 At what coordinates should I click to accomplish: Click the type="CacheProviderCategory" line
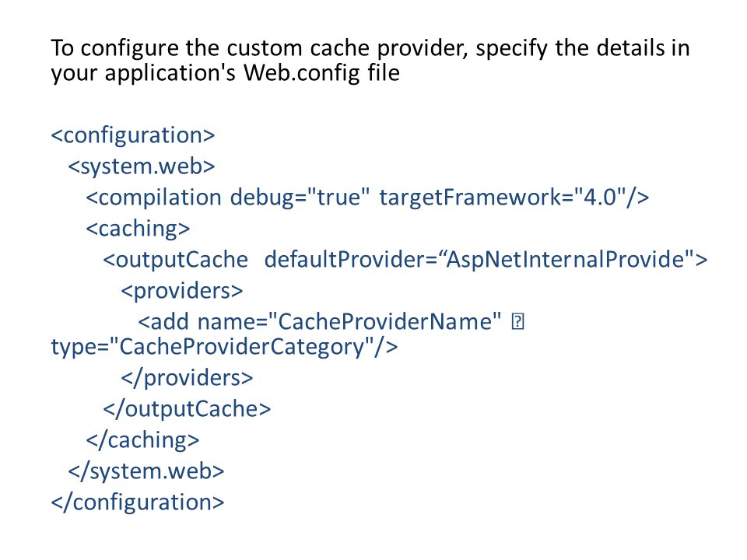tap(224, 347)
